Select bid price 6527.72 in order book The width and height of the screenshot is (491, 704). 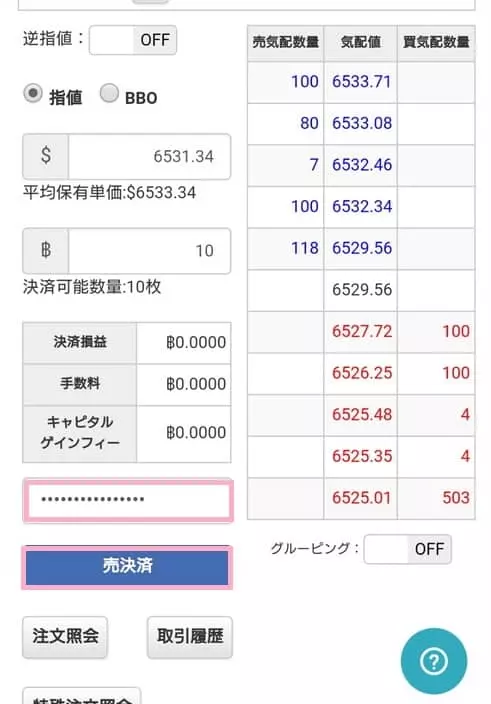click(361, 332)
